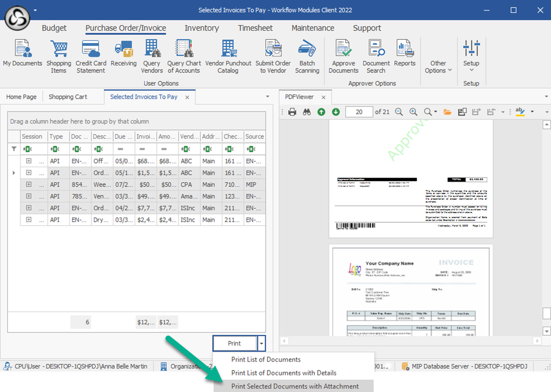Click the binoculars find icon in PDFViewer
The image size is (551, 392).
coord(307,112)
